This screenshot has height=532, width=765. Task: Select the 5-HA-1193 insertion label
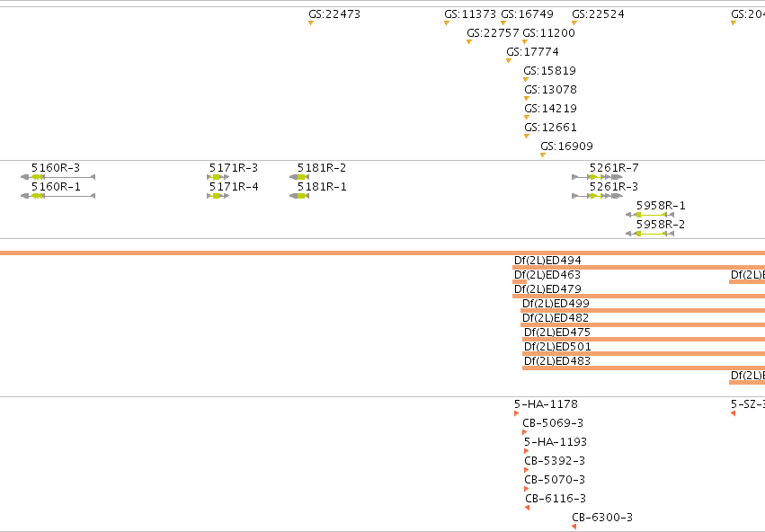[556, 442]
